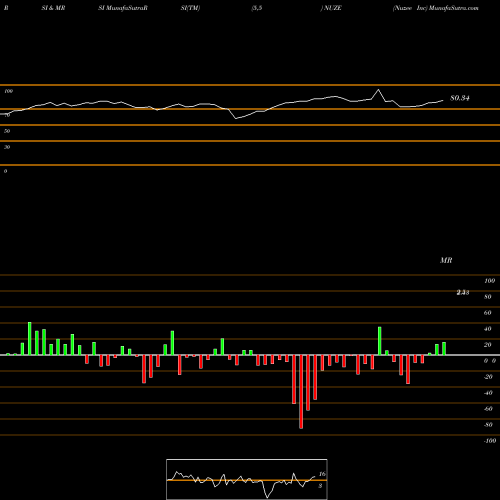Click the -80 label on the MR axis

[x=488, y=425]
